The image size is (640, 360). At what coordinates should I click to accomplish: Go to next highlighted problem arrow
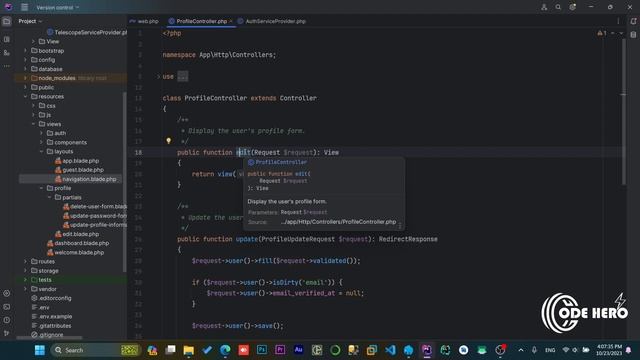coord(621,33)
